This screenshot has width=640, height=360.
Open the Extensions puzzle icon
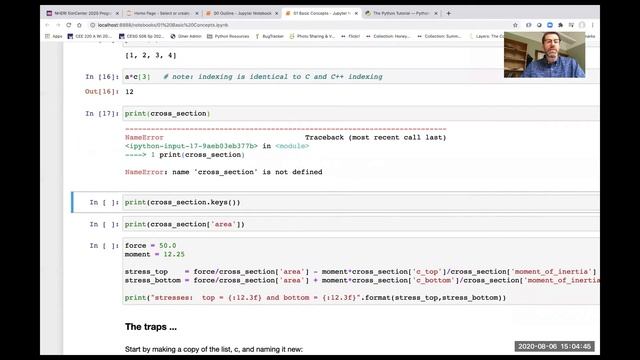(x=560, y=25)
